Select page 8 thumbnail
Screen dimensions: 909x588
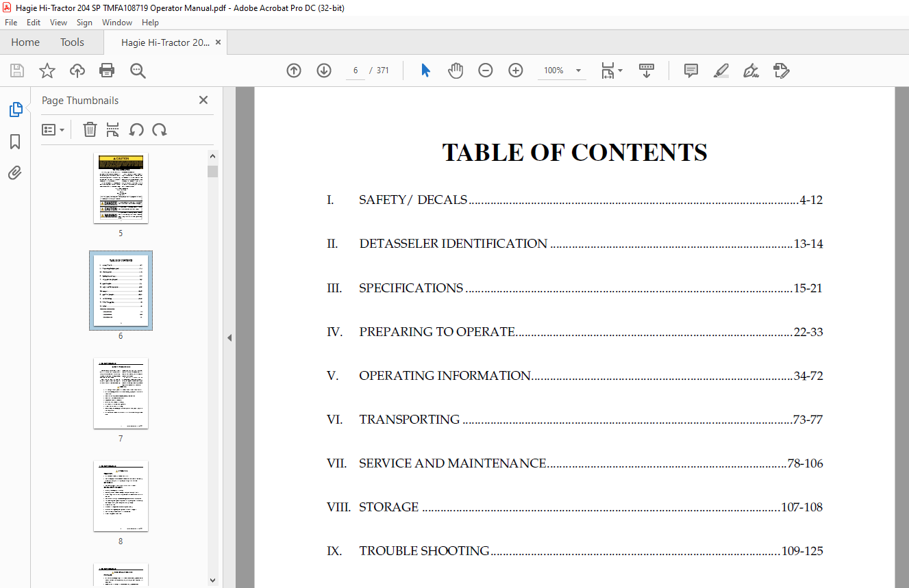click(121, 496)
